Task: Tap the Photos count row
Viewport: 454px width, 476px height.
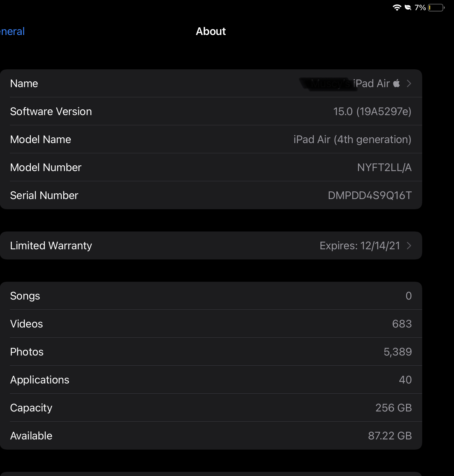Action: pyautogui.click(x=211, y=352)
